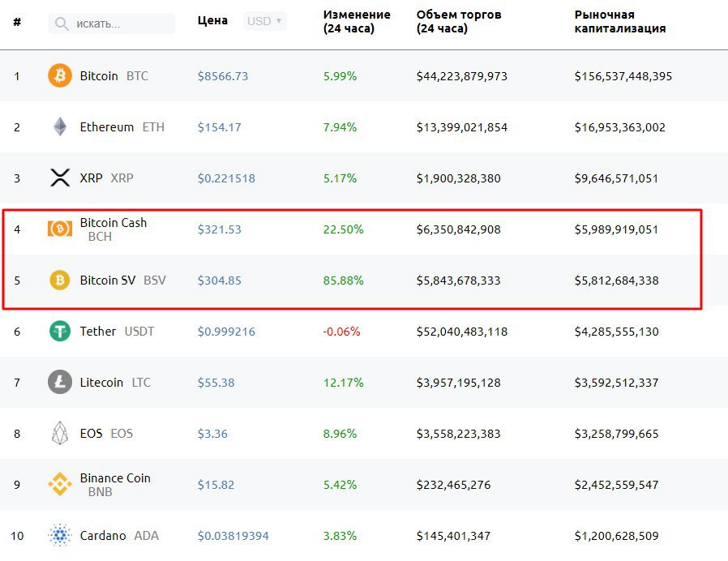Click the XRP logo icon
Screen dimensions: 728x561
pyautogui.click(x=60, y=178)
